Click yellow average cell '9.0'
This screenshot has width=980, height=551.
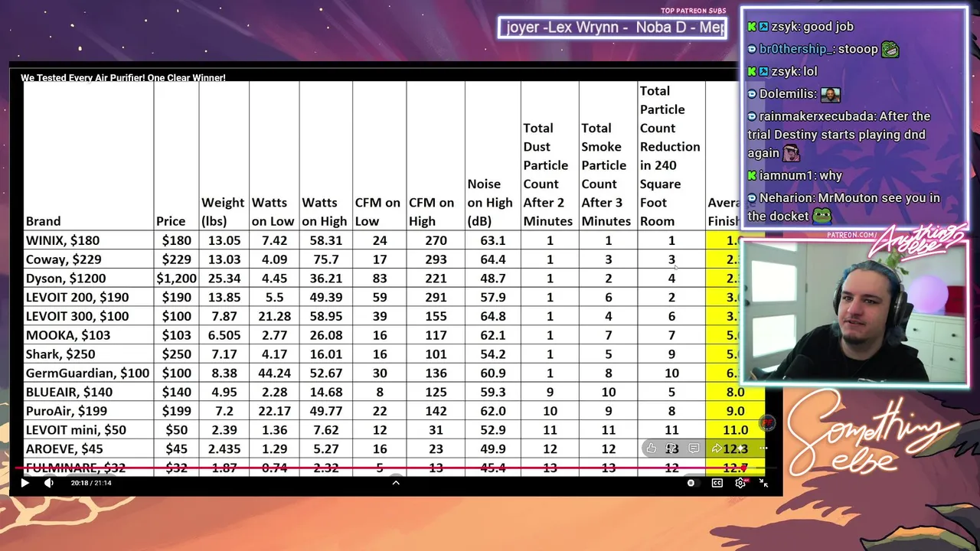(x=735, y=411)
